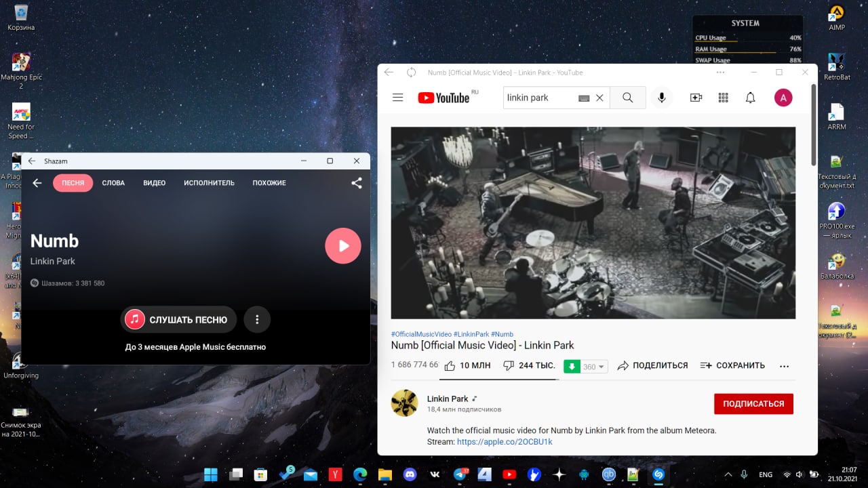The image size is (868, 488).
Task: Open the YouTube taskbar icon
Action: coord(509,474)
